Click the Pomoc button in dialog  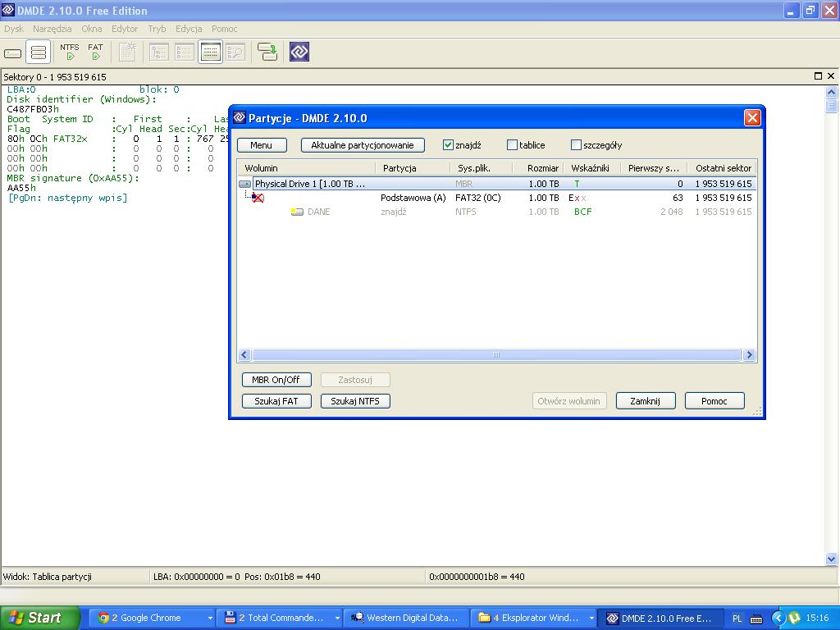pyautogui.click(x=714, y=400)
